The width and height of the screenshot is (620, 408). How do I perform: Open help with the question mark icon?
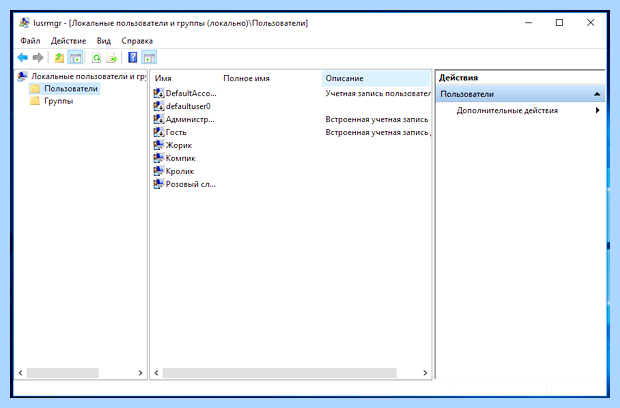pyautogui.click(x=133, y=58)
